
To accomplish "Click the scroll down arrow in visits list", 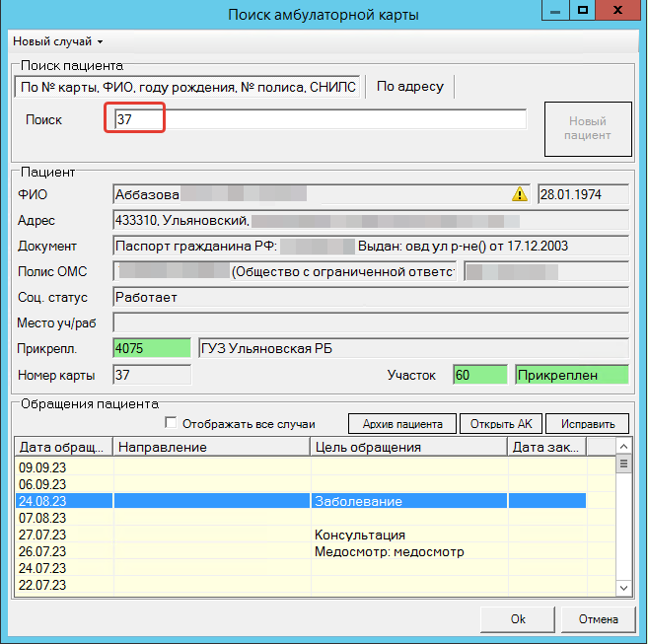I will (x=622, y=588).
